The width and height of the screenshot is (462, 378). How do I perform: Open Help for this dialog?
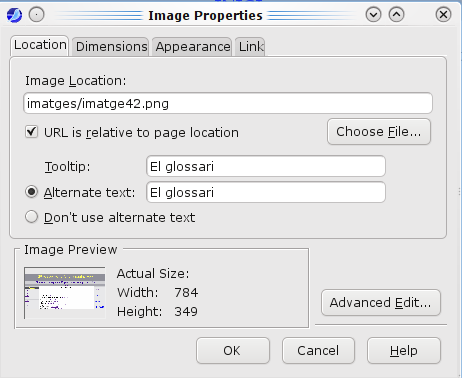point(404,351)
